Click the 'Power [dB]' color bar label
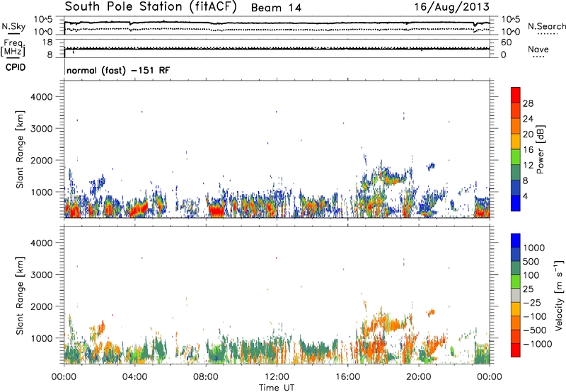This screenshot has height=392, width=566. [541, 149]
